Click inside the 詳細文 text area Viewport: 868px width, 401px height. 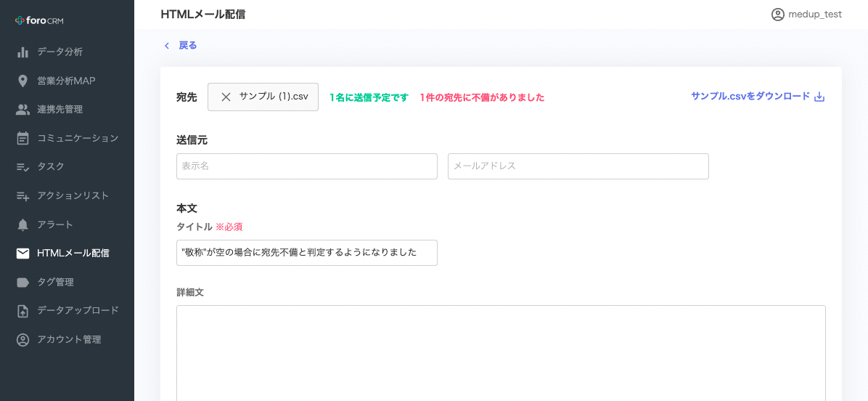501,353
